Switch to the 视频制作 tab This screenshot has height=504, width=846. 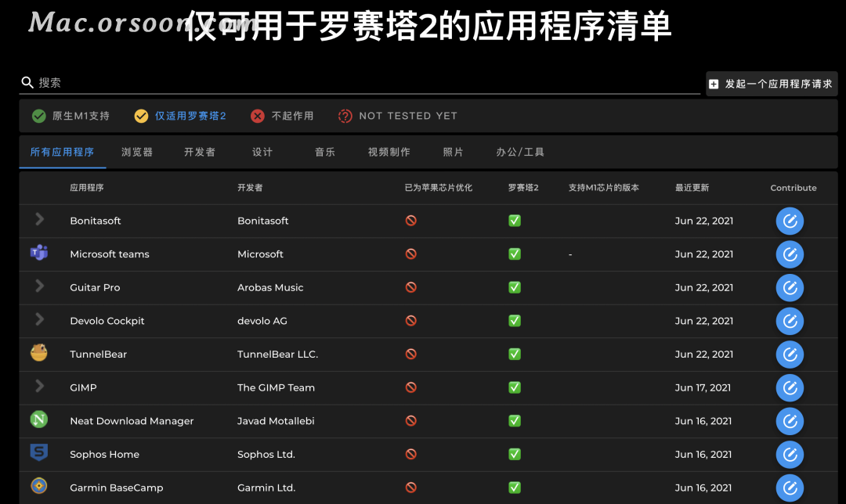[389, 152]
